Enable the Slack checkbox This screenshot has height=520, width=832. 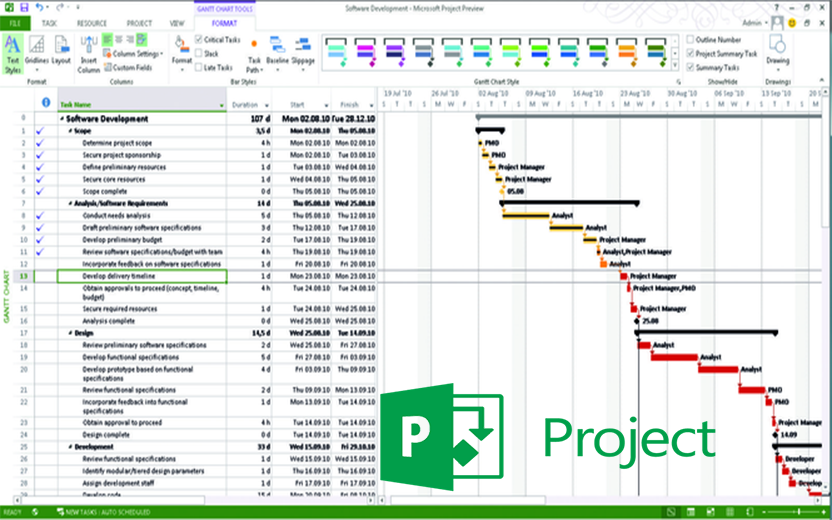click(198, 54)
